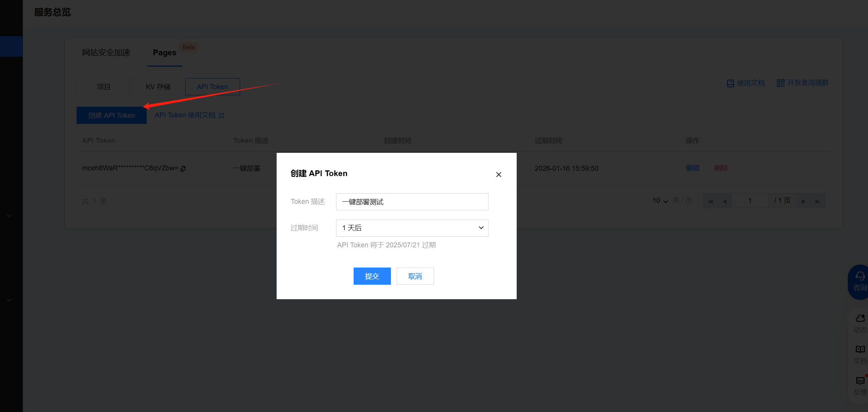Viewport: 868px width, 412px height.
Task: Open the 咨询 support floating button
Action: [x=859, y=282]
